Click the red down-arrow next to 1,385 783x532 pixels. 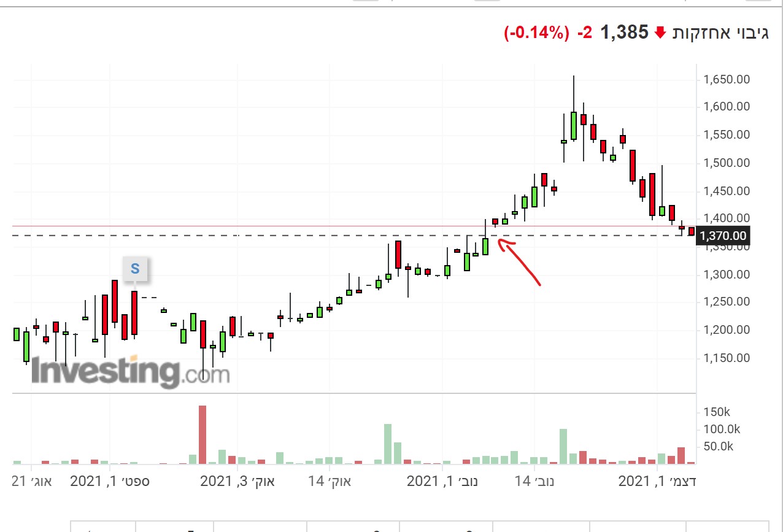click(660, 33)
